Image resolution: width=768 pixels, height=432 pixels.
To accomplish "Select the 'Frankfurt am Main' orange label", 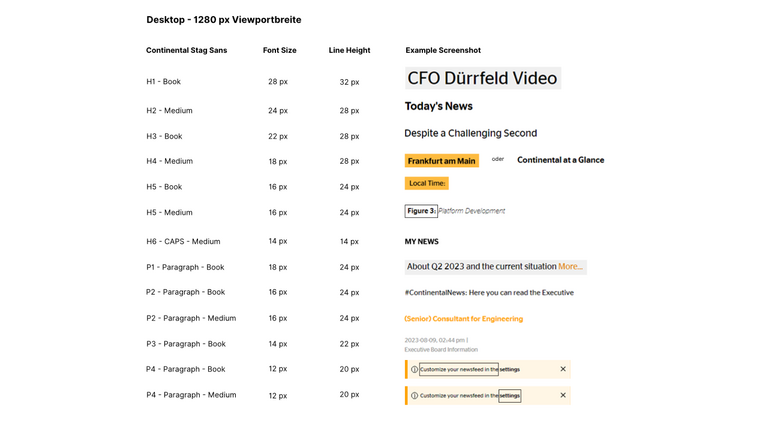I will [x=441, y=161].
